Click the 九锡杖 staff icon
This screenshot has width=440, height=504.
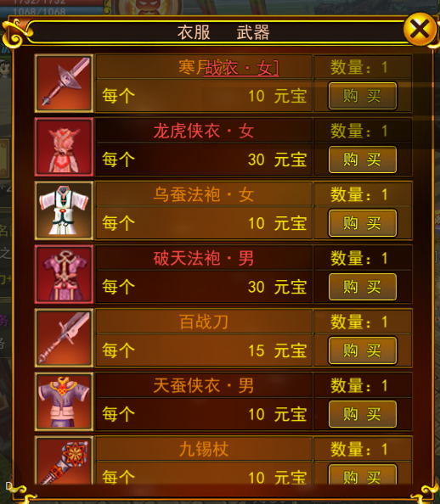[x=64, y=461]
